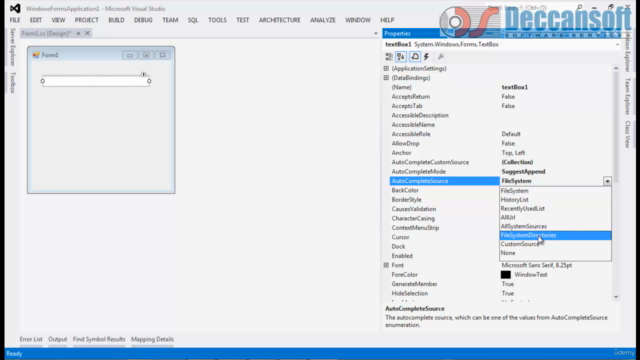
Task: Open the VIEW menu
Action: pos(58,20)
